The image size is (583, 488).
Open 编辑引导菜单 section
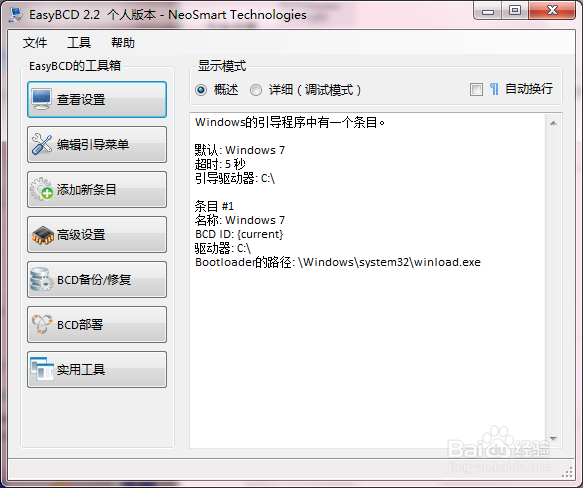97,144
